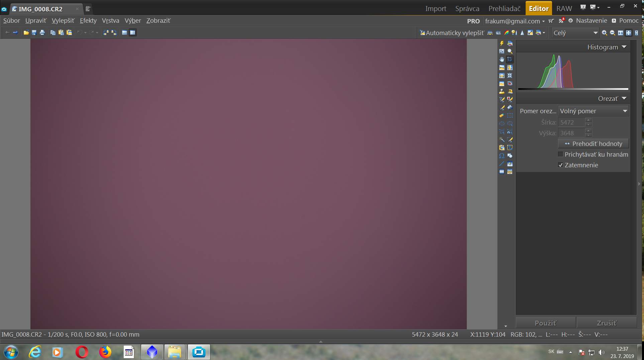Select the Crop tool in the tool palette
This screenshot has height=360, width=644.
[x=510, y=59]
